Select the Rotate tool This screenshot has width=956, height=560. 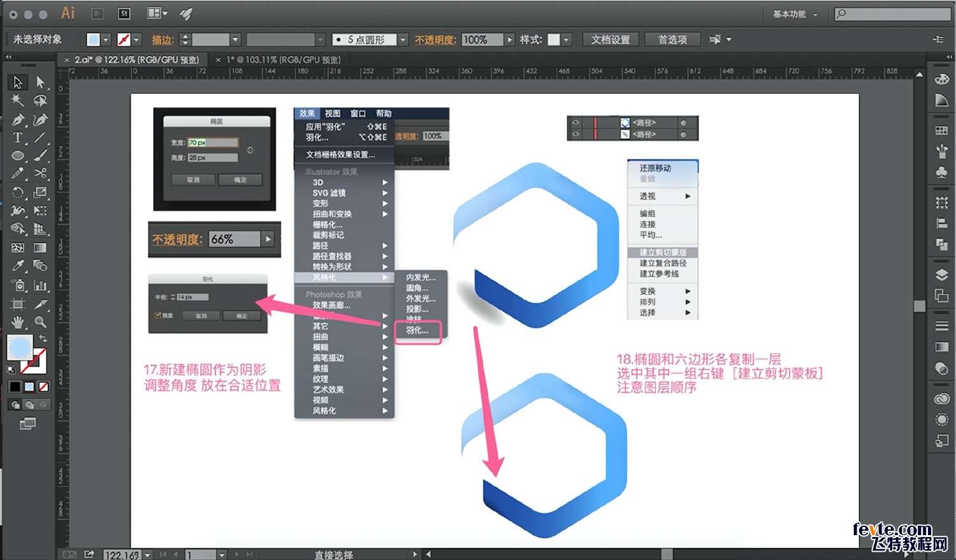point(18,192)
